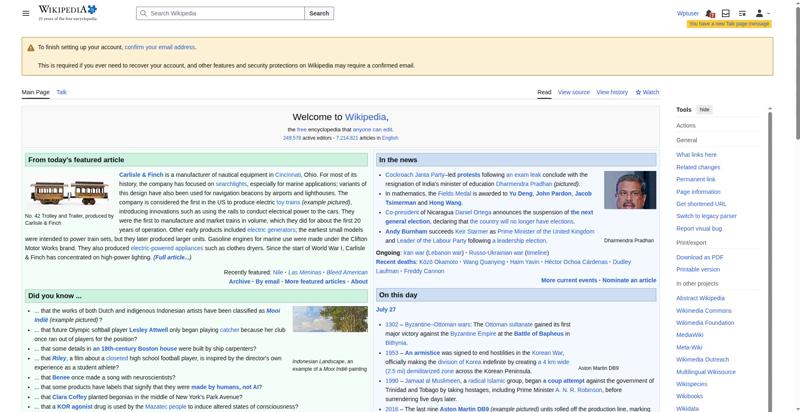Open the confirm your email address link
The height and width of the screenshot is (412, 800).
click(160, 47)
